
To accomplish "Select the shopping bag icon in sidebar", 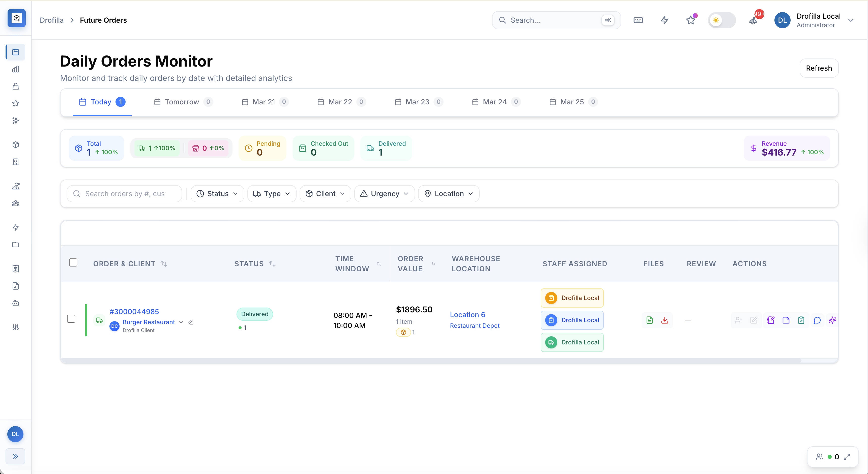I will pyautogui.click(x=15, y=86).
